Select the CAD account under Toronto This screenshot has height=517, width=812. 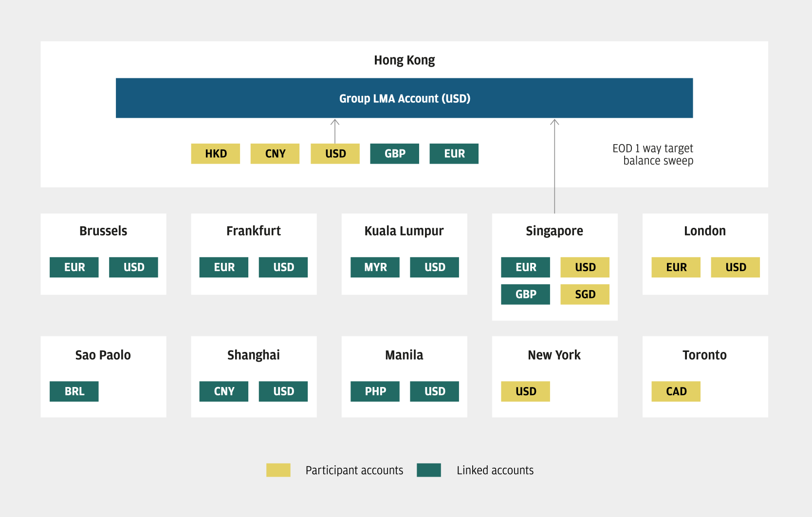pyautogui.click(x=676, y=391)
